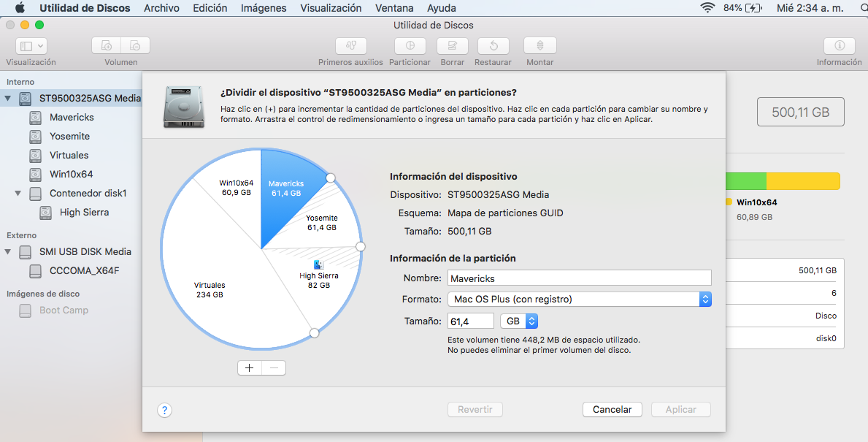
Task: Select the Mavericks volume in sidebar
Action: pos(71,118)
